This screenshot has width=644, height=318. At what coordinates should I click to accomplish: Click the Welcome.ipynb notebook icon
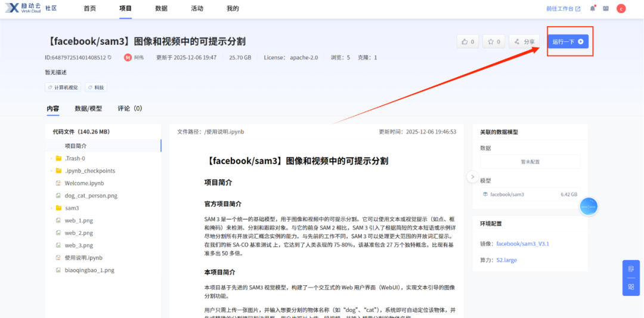click(x=58, y=183)
